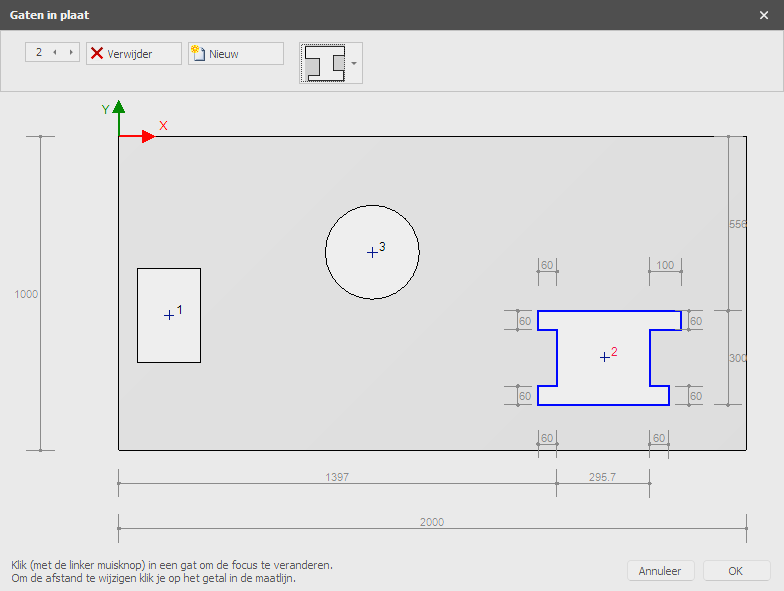This screenshot has width=784, height=591.
Task: Edit the 100 top-right notch dimension
Action: point(665,266)
